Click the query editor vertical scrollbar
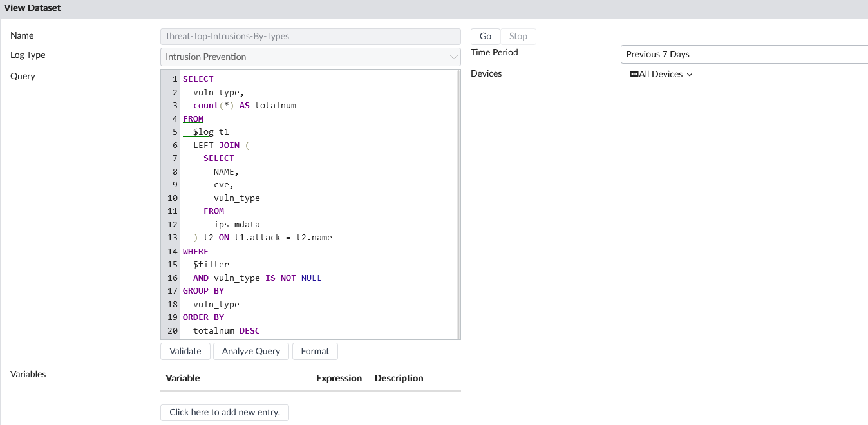868x425 pixels. click(458, 204)
